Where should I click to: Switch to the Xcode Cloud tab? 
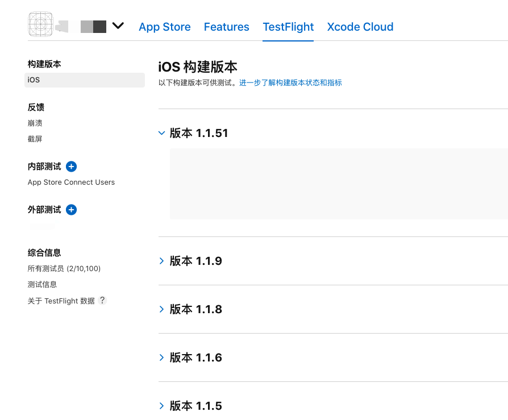360,27
